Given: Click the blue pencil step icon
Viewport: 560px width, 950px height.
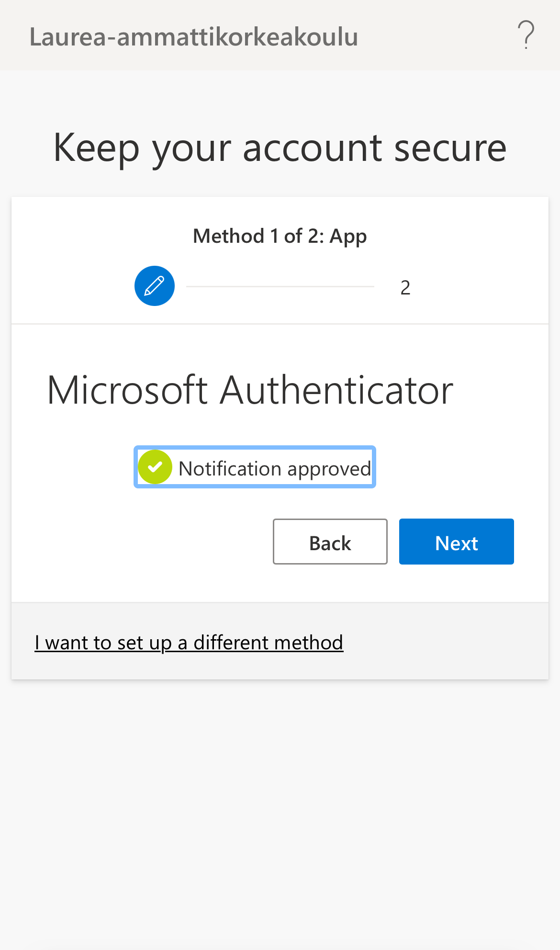Looking at the screenshot, I should coord(155,286).
